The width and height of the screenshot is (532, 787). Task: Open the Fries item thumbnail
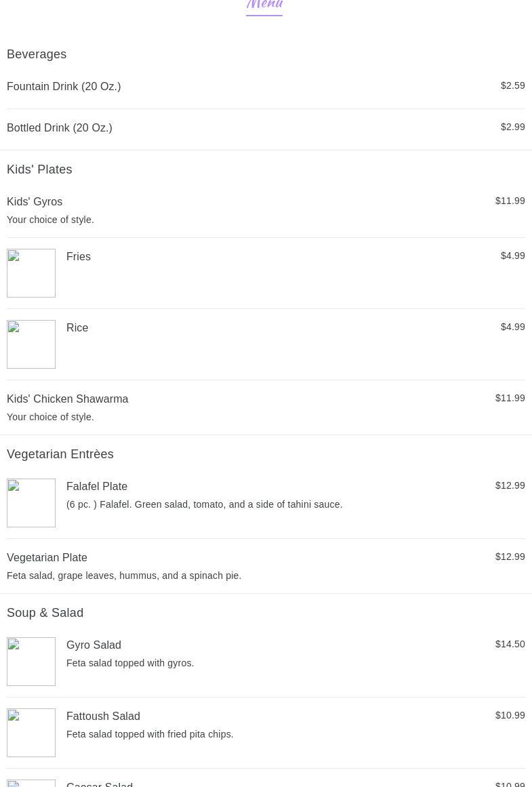[31, 273]
